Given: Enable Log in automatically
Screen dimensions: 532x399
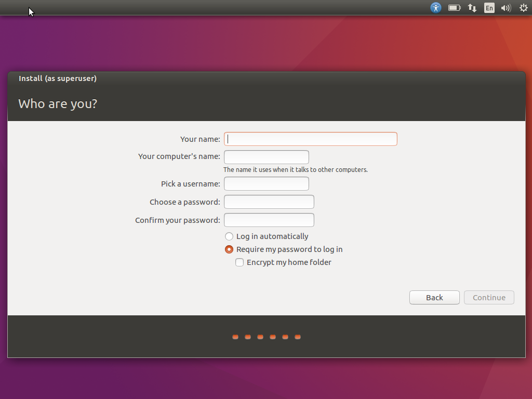Looking at the screenshot, I should 229,236.
